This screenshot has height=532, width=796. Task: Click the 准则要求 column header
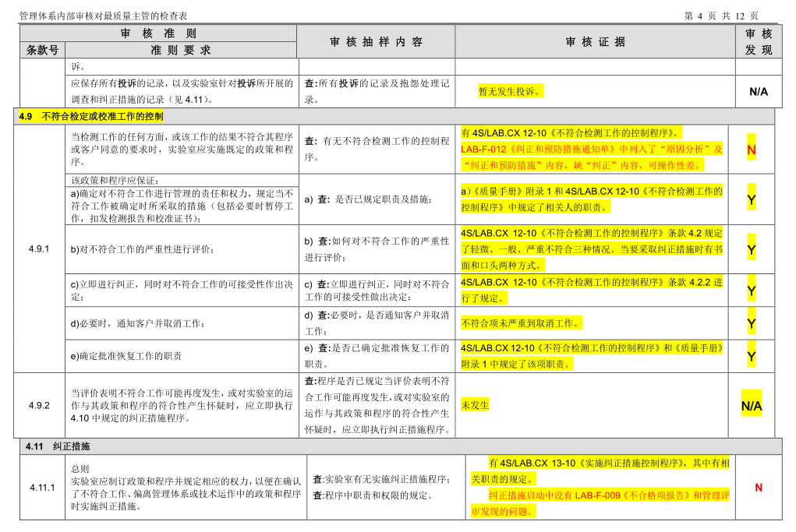click(181, 50)
